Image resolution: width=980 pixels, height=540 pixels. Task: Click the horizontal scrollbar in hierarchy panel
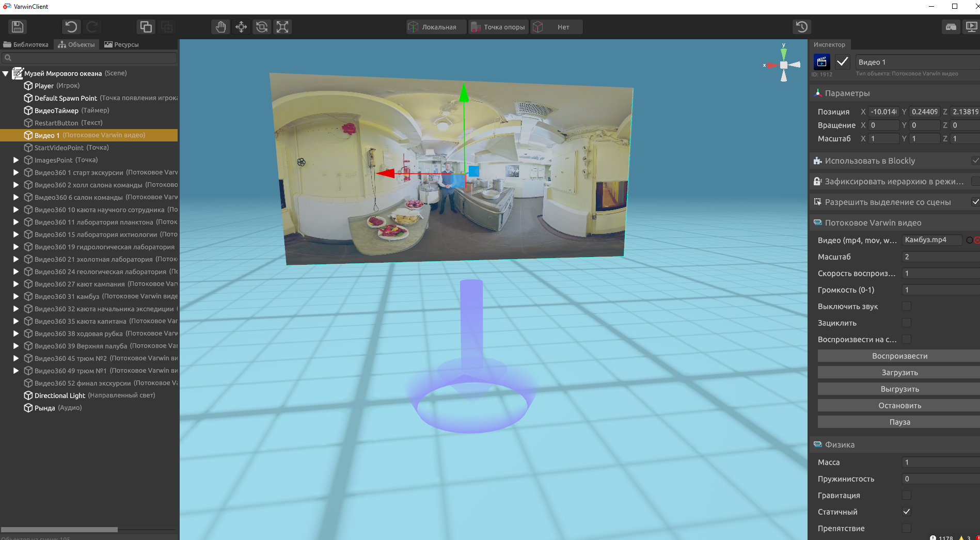click(59, 530)
